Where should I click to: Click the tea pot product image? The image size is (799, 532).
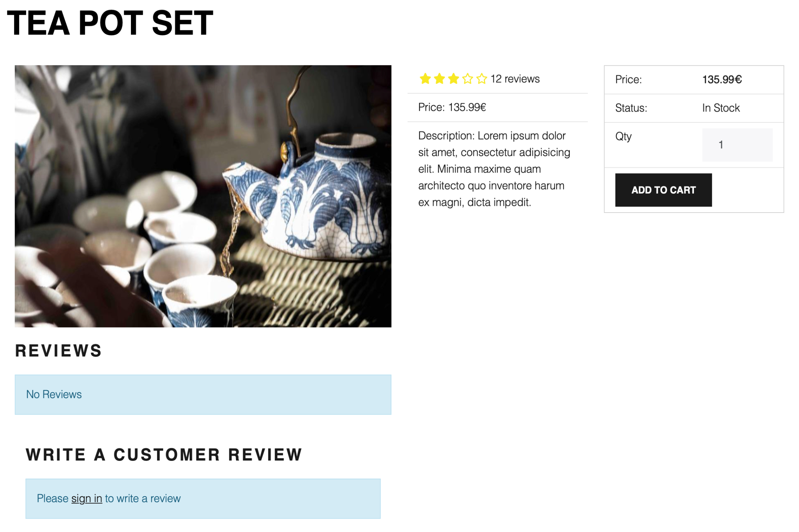coord(203,196)
